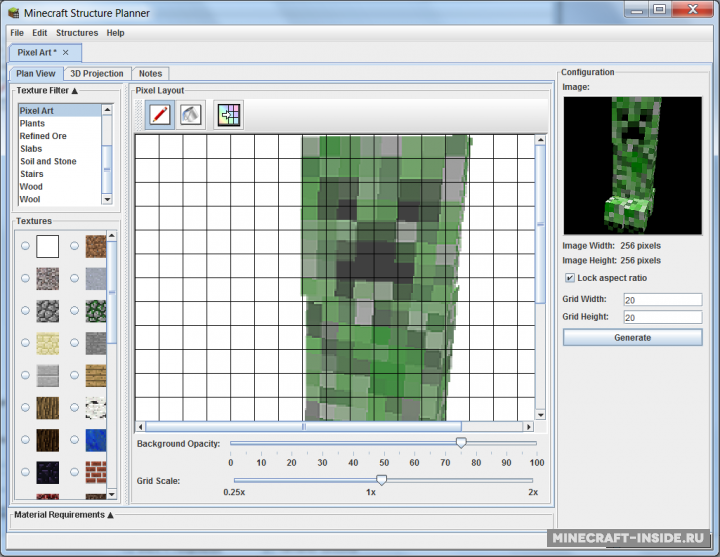The width and height of the screenshot is (720, 557).
Task: Select radio button beside sandstone texture
Action: point(25,343)
